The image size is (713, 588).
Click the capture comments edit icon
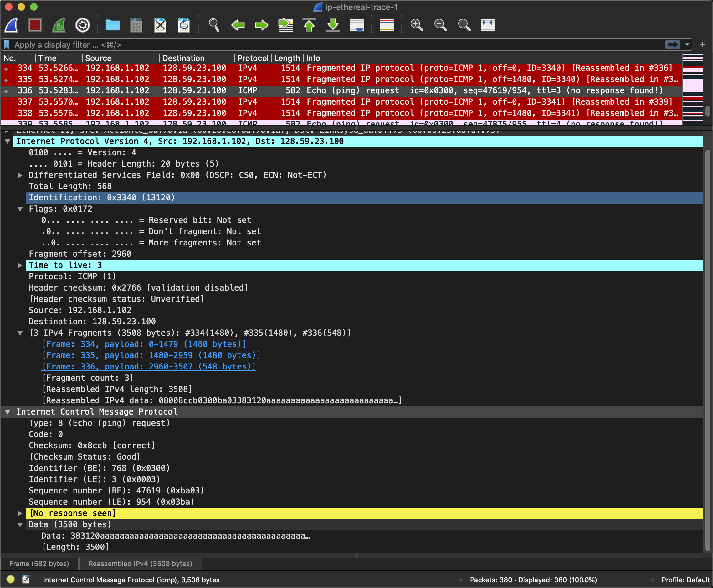pyautogui.click(x=26, y=580)
